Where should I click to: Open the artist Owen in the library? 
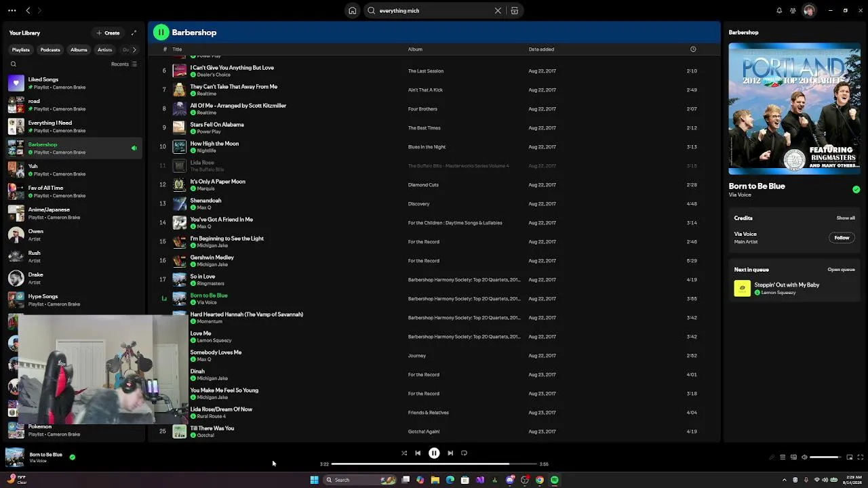click(74, 235)
